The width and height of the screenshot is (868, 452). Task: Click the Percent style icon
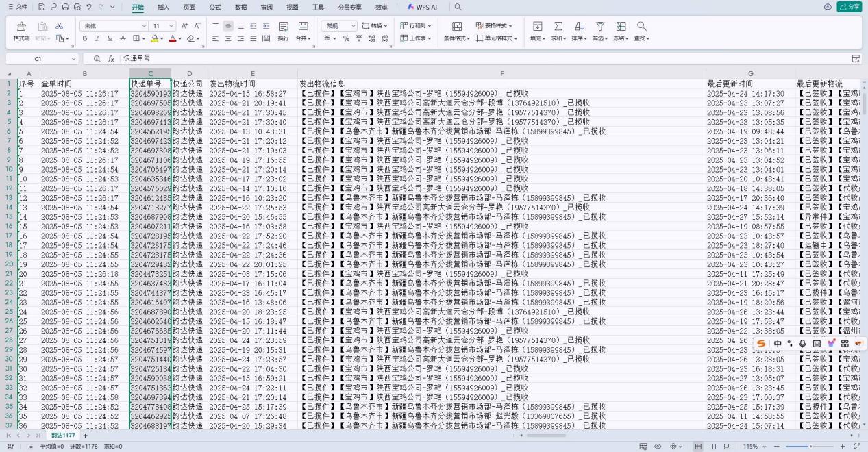[345, 38]
